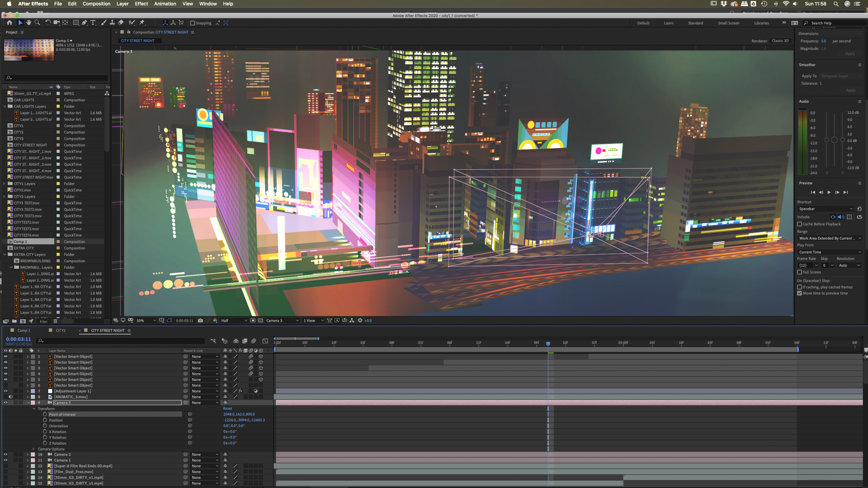Open the viewer resolution Half dropdown
The width and height of the screenshot is (868, 488).
pyautogui.click(x=234, y=320)
